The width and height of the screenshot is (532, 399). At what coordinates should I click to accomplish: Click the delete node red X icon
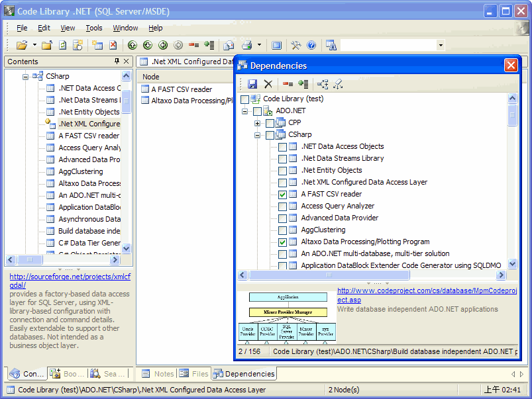113,45
